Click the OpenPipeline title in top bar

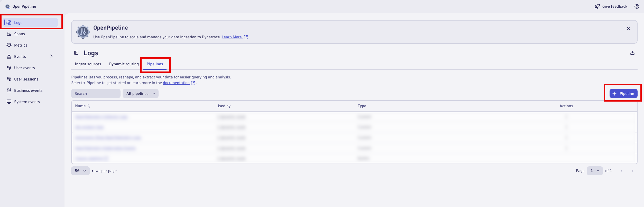pos(24,6)
